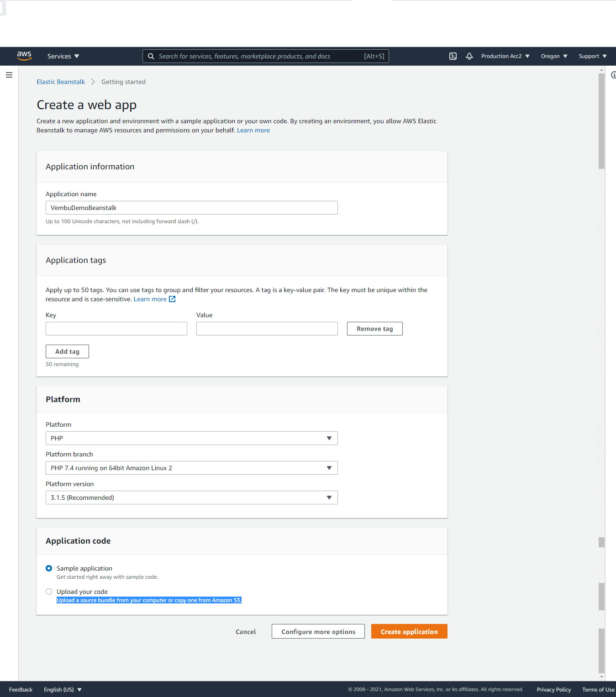616x697 pixels.
Task: Click the Add tag button
Action: click(67, 351)
